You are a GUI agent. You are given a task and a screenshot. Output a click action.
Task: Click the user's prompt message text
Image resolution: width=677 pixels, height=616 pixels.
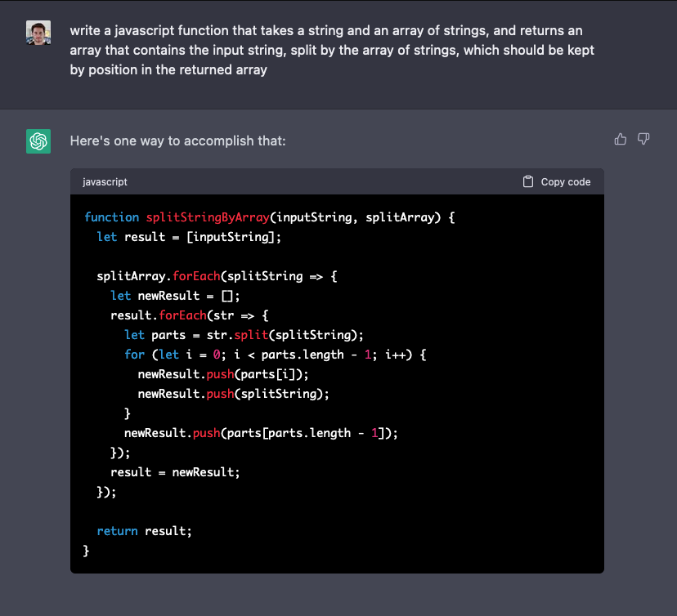pyautogui.click(x=332, y=50)
